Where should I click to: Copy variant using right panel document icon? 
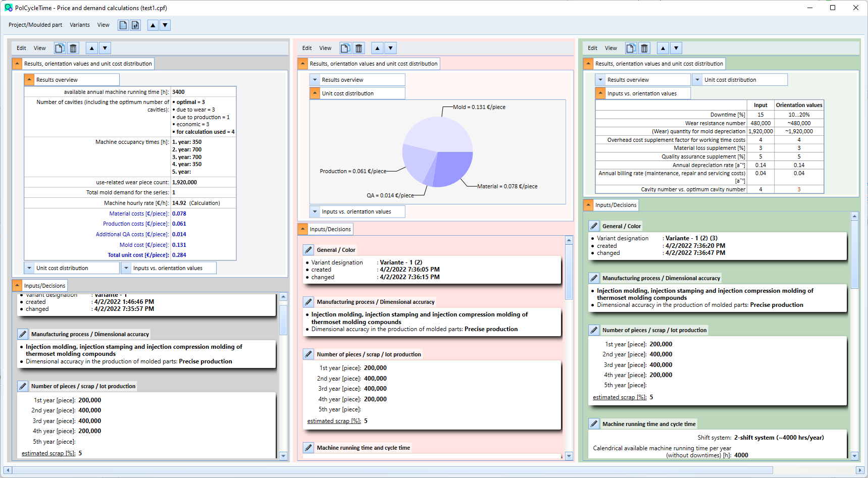pos(631,48)
